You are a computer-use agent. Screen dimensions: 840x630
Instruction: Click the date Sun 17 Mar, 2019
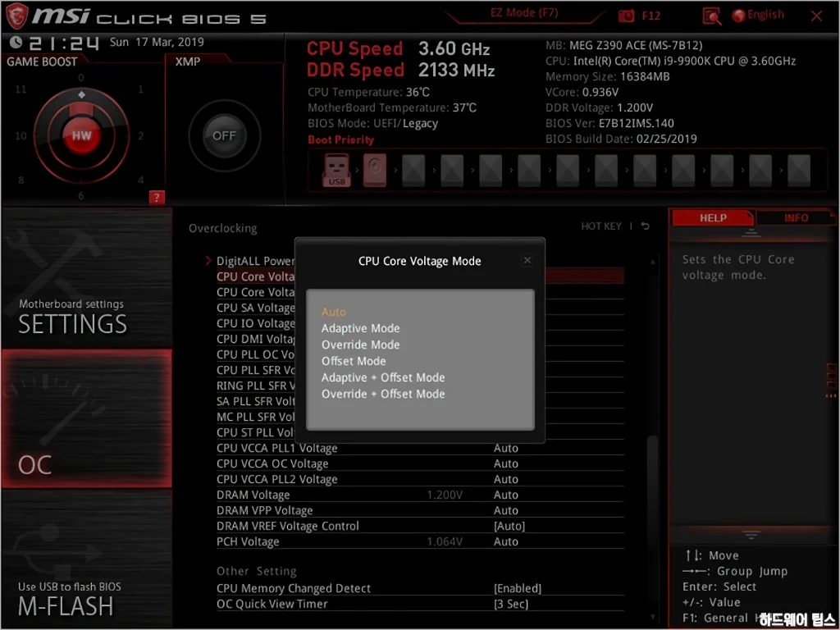(x=157, y=42)
